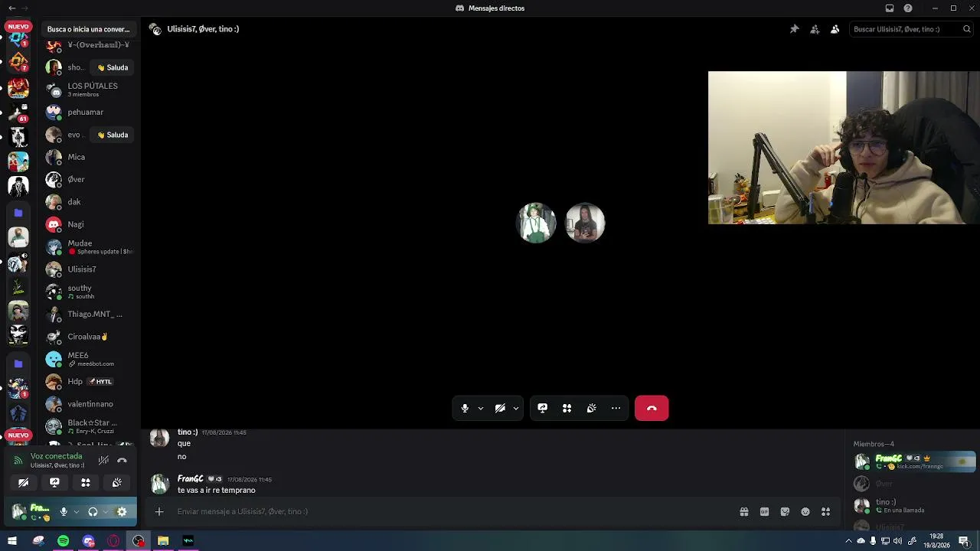Open gift picker in message bar

tap(744, 512)
